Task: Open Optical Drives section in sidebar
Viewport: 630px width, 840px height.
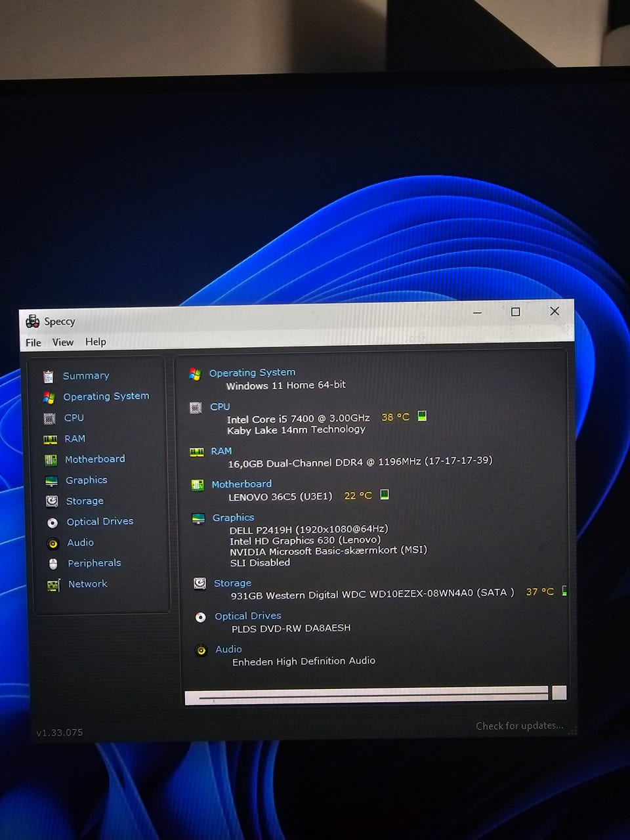Action: click(100, 522)
